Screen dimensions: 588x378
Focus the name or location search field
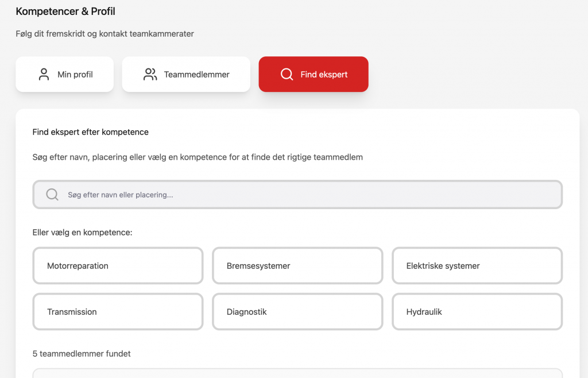pos(304,195)
